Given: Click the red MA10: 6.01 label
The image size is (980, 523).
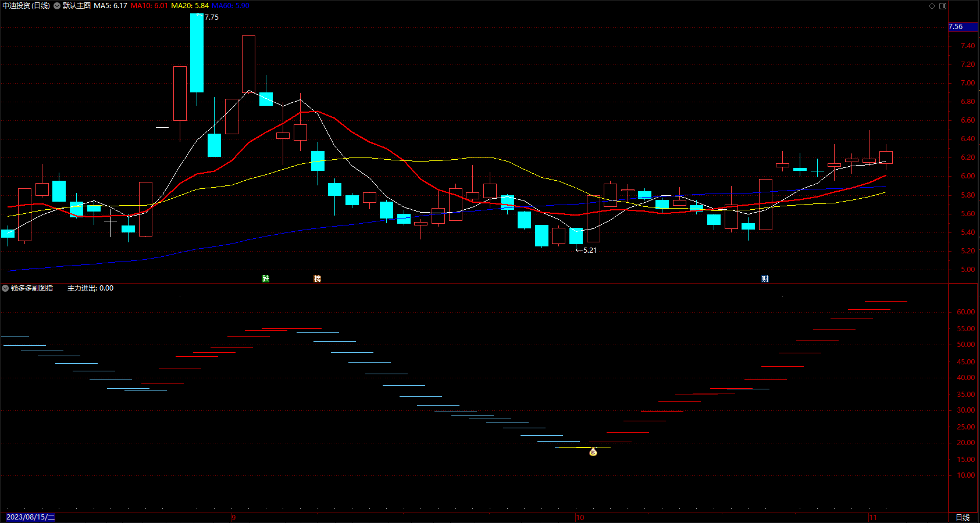Looking at the screenshot, I should click(x=149, y=6).
